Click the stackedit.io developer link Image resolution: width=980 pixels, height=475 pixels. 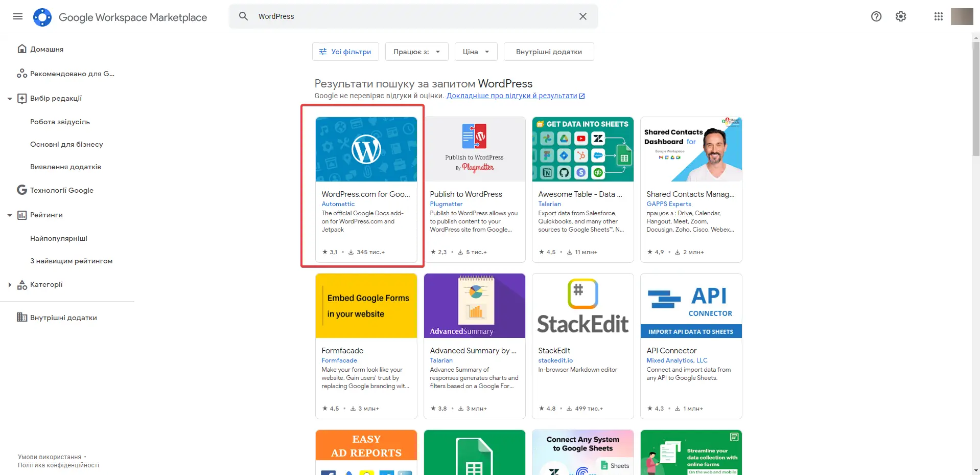pyautogui.click(x=555, y=360)
